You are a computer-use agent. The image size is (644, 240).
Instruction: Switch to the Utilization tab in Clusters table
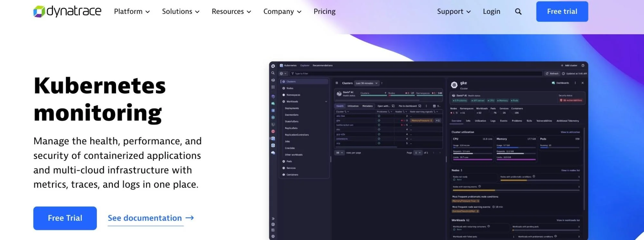(x=353, y=106)
